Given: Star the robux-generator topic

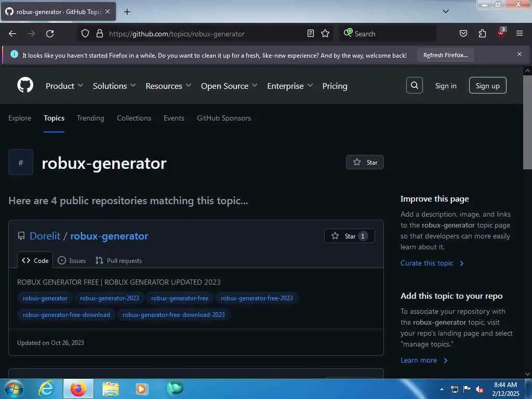Looking at the screenshot, I should tap(365, 162).
